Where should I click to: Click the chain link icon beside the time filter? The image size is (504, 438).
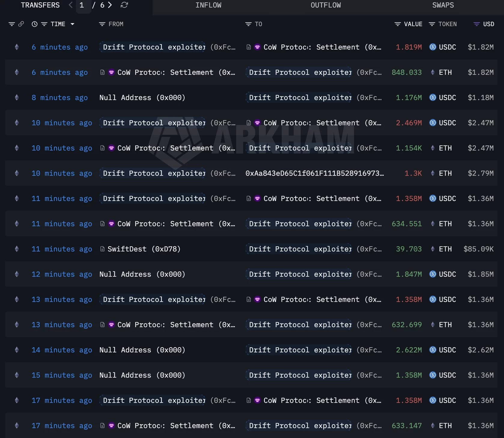pos(21,24)
